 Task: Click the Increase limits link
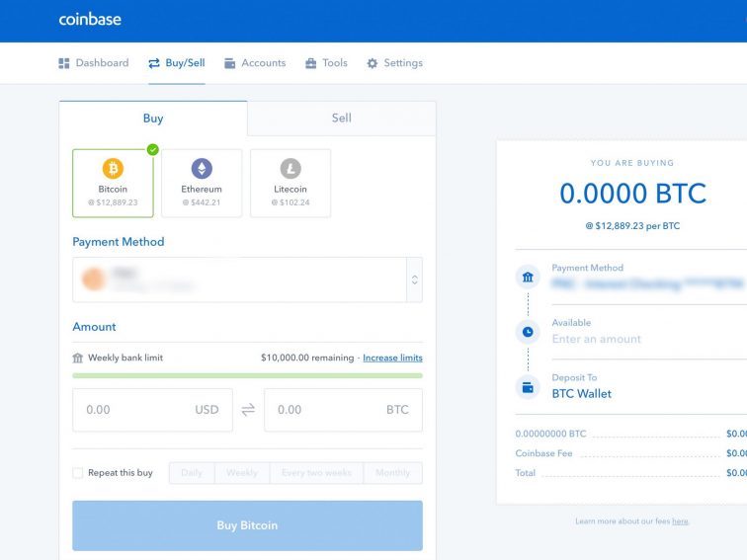(392, 358)
